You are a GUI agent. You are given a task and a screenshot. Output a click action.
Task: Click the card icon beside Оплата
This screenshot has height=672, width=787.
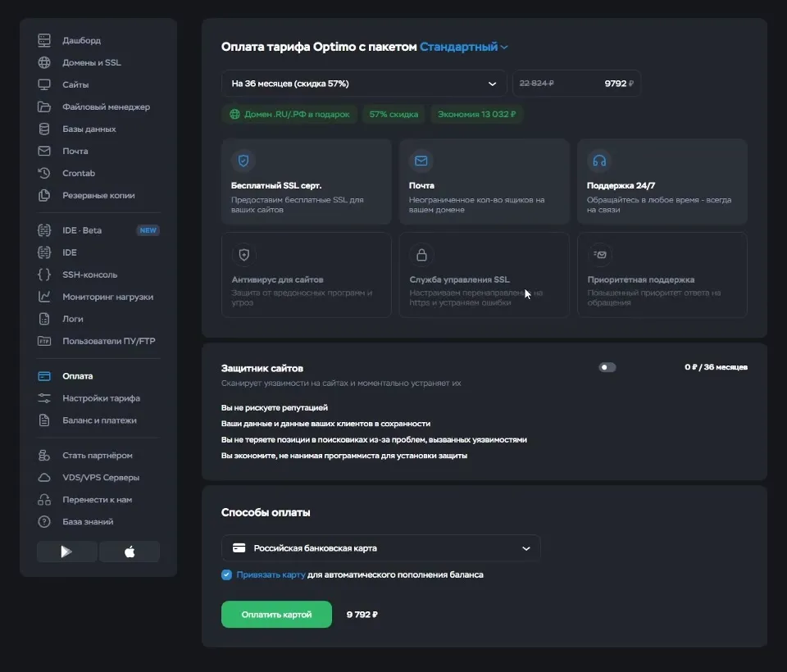44,376
